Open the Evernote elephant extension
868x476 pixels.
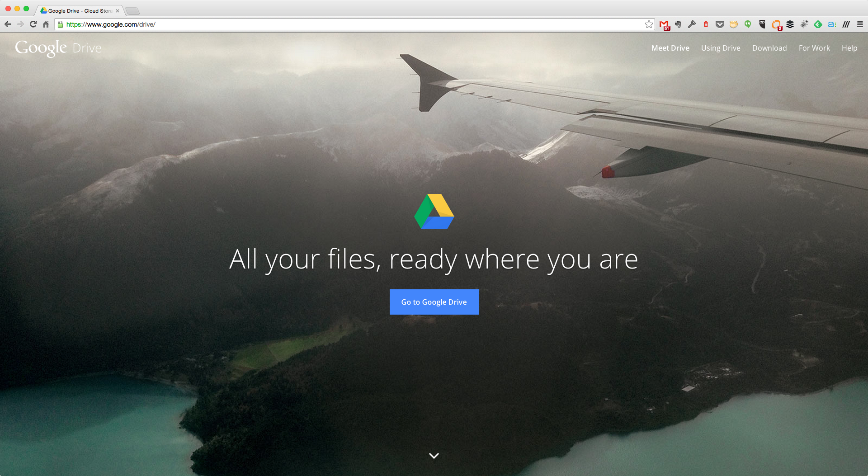(678, 24)
